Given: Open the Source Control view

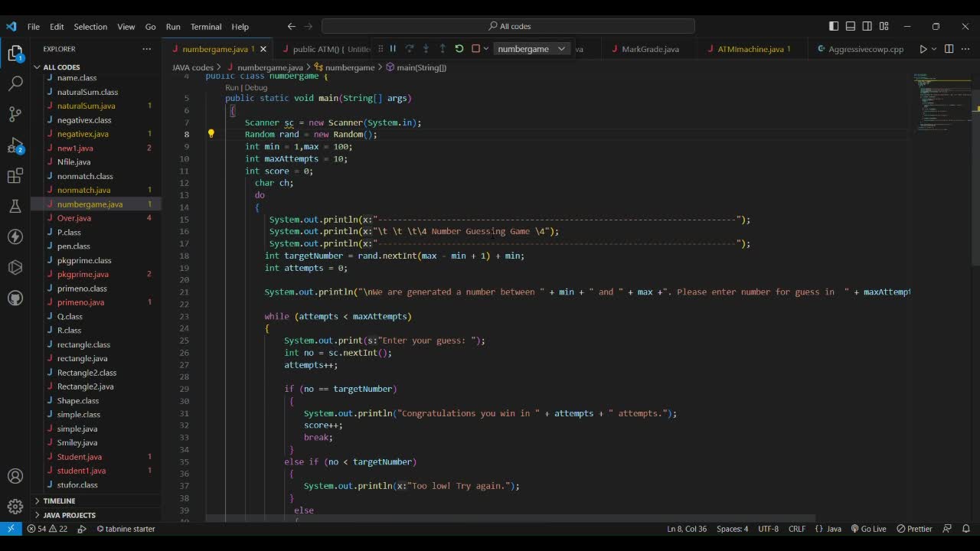Looking at the screenshot, I should point(15,114).
